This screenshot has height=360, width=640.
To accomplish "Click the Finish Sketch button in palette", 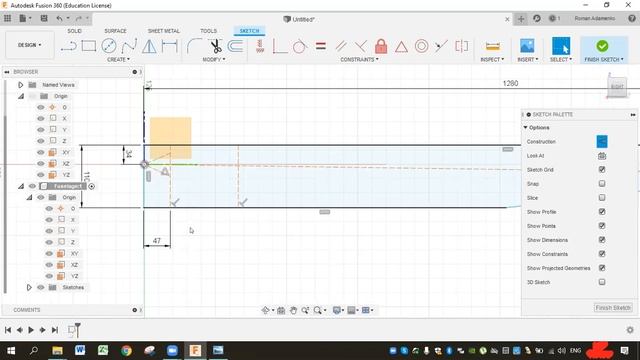I will [x=613, y=308].
